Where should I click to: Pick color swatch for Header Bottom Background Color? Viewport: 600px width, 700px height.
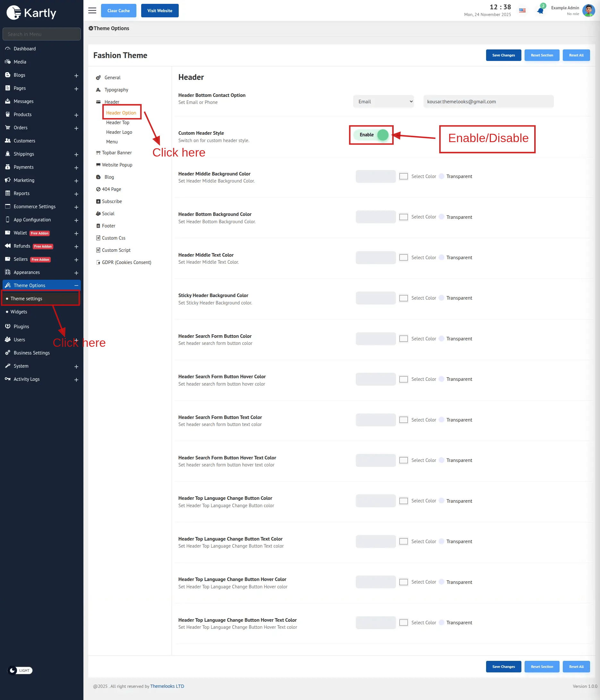coord(403,217)
